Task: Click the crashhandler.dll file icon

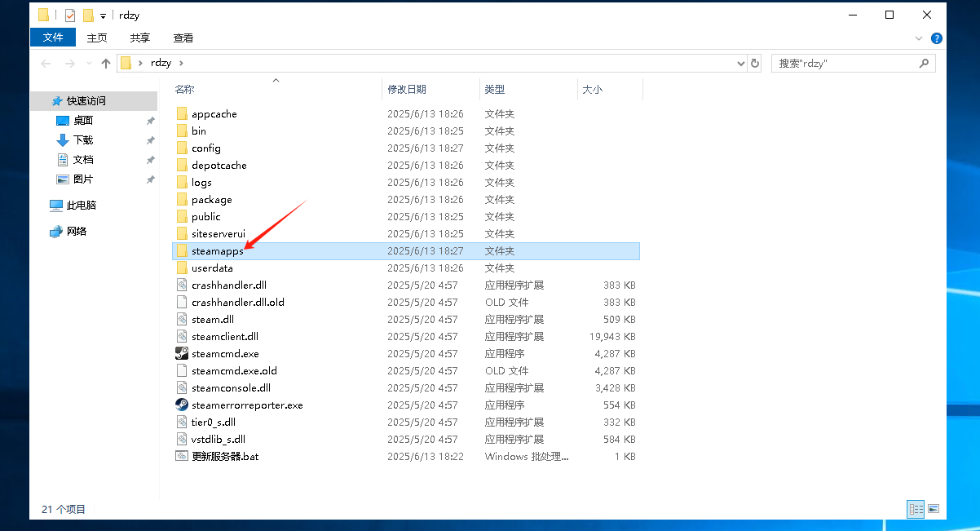Action: pyautogui.click(x=182, y=285)
